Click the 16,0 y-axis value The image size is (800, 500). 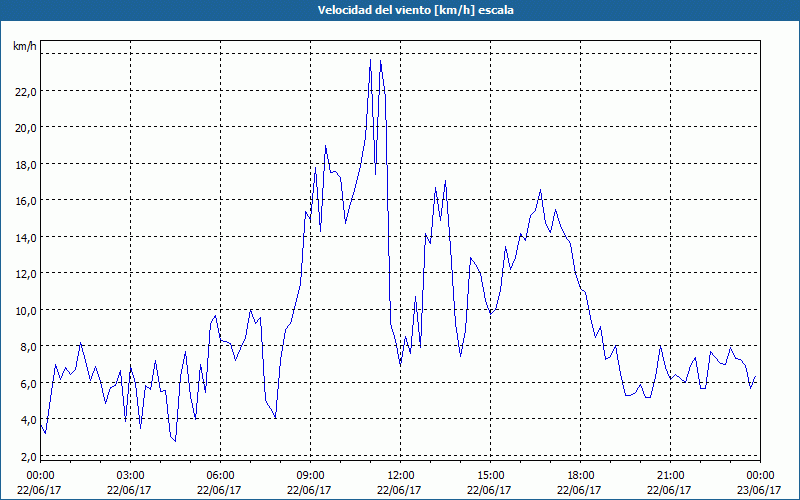(26, 201)
